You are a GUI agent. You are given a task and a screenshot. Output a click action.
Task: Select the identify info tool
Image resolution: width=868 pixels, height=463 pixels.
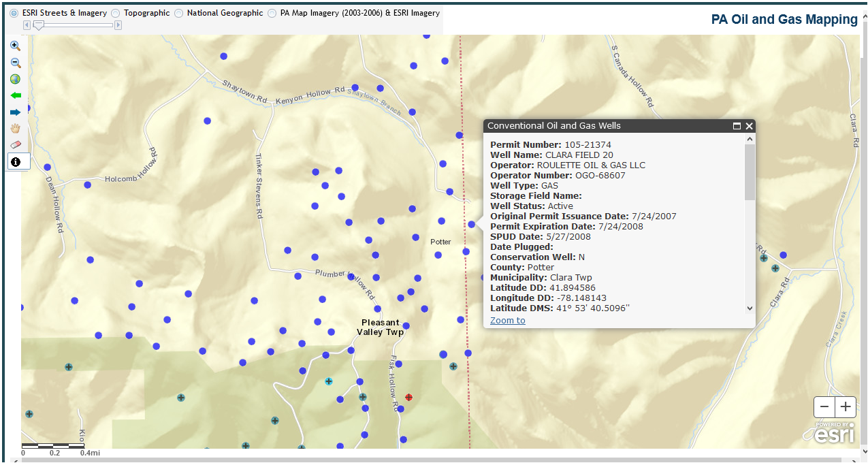[x=16, y=161]
